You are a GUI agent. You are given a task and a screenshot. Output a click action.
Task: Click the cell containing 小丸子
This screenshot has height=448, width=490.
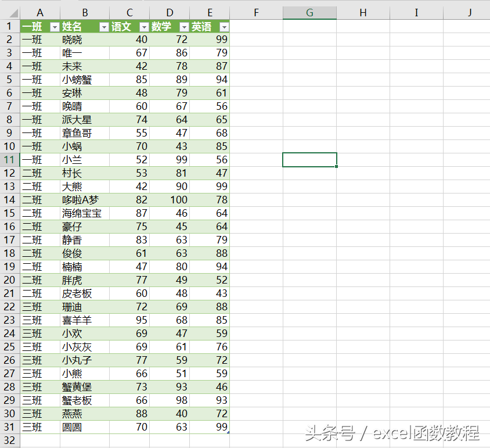[85, 360]
